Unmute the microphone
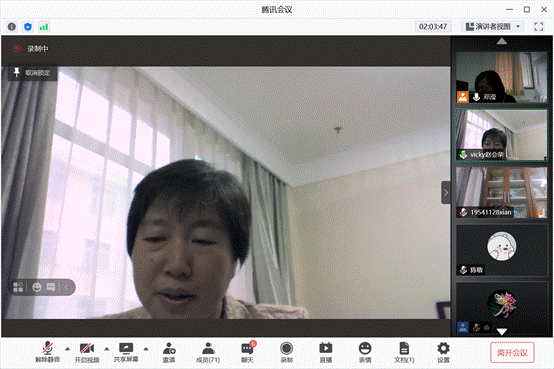The height and width of the screenshot is (369, 554). pyautogui.click(x=48, y=352)
